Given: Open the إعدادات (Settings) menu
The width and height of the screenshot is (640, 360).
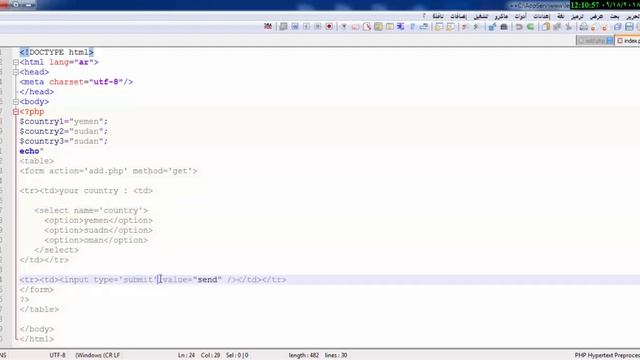Looking at the screenshot, I should pos(541,16).
